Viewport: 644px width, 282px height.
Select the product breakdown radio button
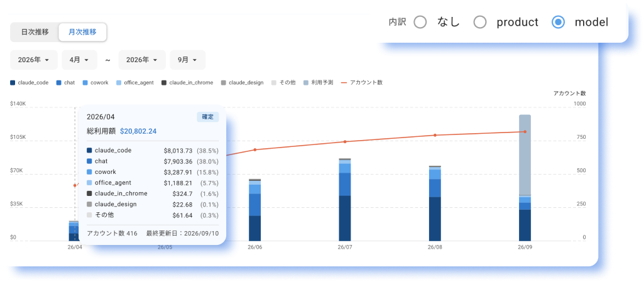pyautogui.click(x=480, y=22)
